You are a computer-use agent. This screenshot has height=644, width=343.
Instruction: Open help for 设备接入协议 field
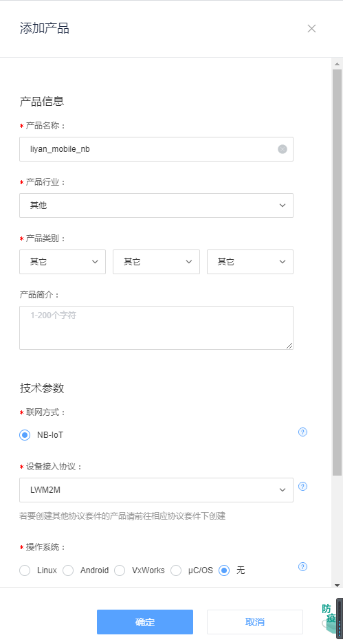(302, 487)
